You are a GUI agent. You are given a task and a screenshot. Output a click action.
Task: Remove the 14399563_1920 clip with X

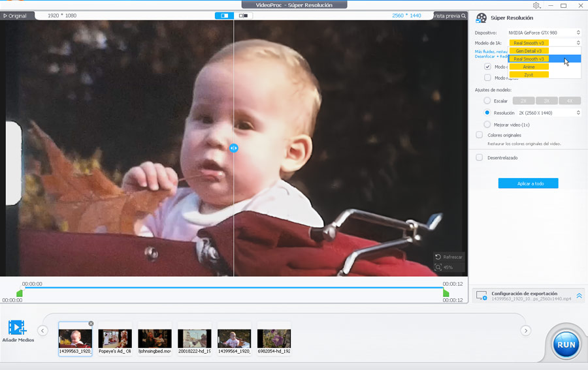(x=91, y=324)
